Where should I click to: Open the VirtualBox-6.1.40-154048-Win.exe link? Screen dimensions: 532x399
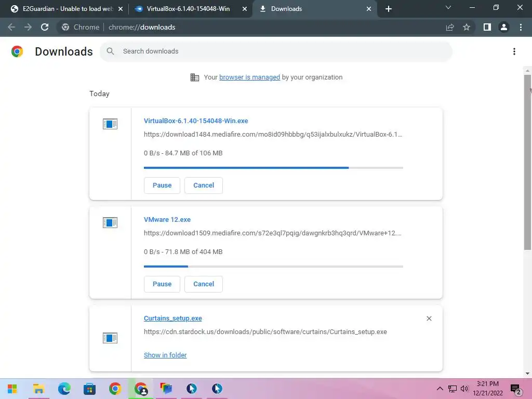pos(196,121)
